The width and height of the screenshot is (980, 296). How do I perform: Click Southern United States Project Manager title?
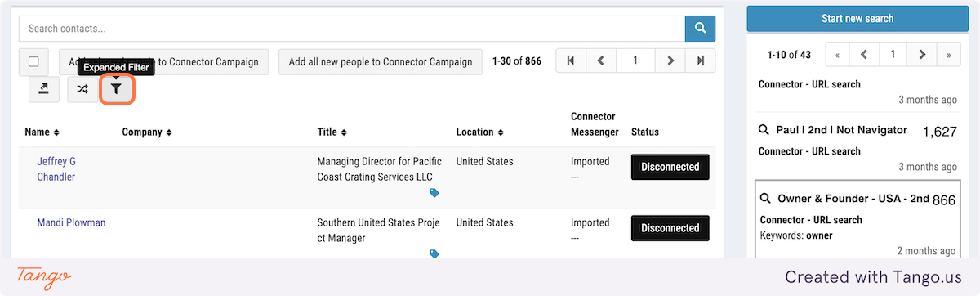(378, 231)
